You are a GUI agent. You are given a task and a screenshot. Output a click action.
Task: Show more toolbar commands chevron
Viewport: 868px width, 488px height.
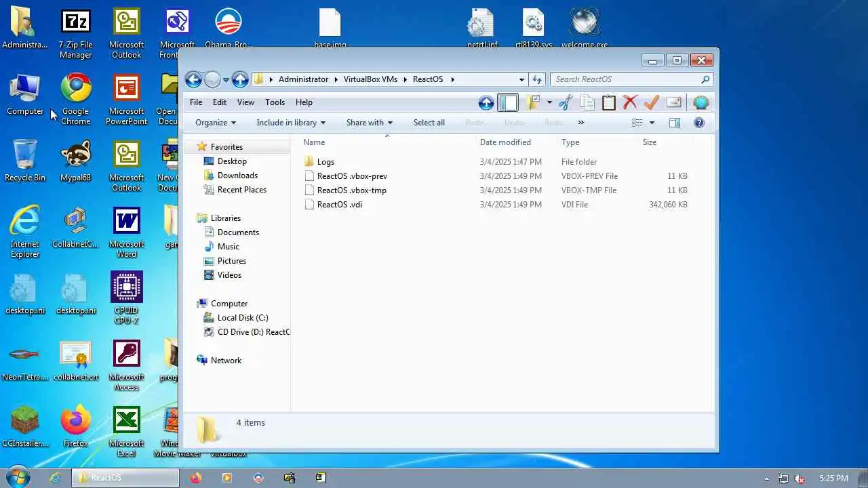point(580,123)
